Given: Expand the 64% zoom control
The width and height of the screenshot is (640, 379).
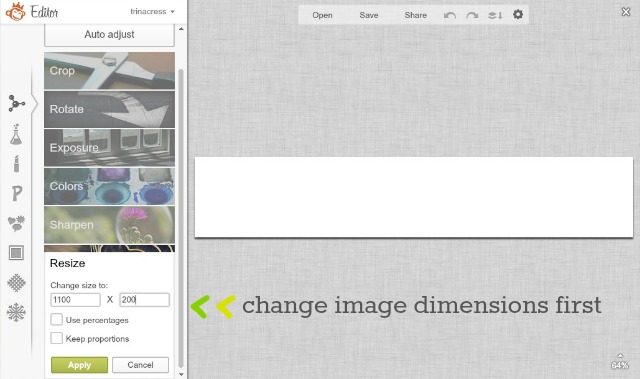Looking at the screenshot, I should pos(620,362).
